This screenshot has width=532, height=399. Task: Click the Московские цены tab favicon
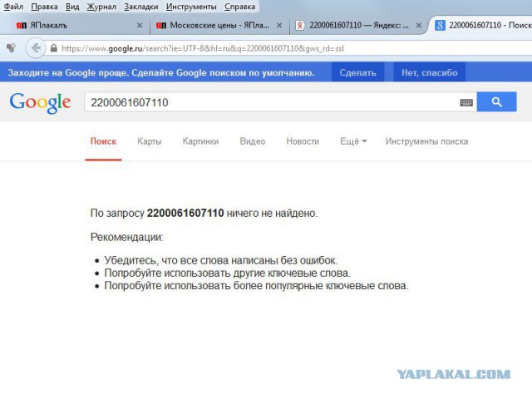(161, 26)
